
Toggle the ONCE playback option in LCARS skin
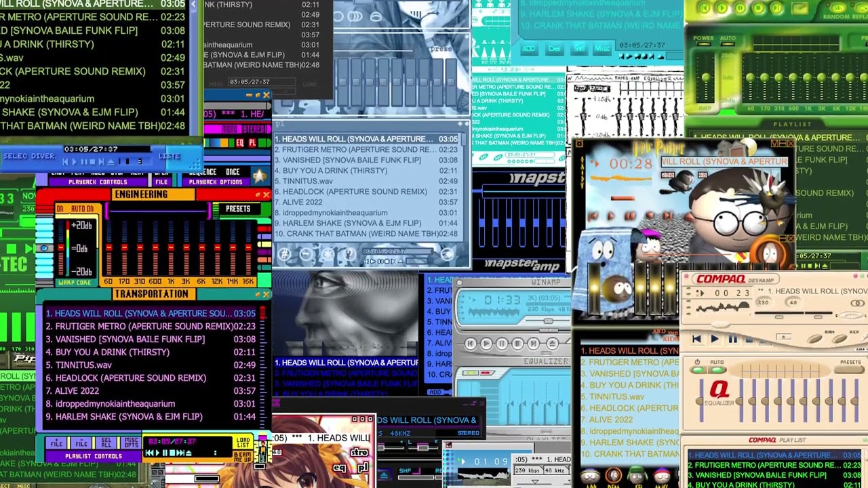coord(233,172)
